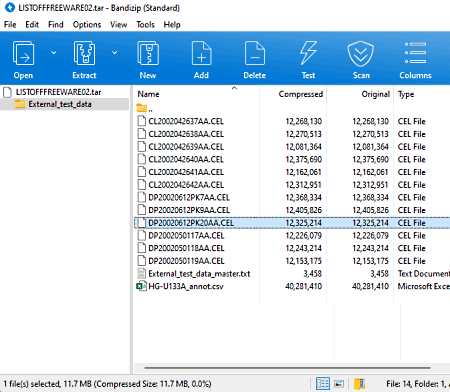Open the Edit menu
Image resolution: width=450 pixels, height=392 pixels.
32,25
